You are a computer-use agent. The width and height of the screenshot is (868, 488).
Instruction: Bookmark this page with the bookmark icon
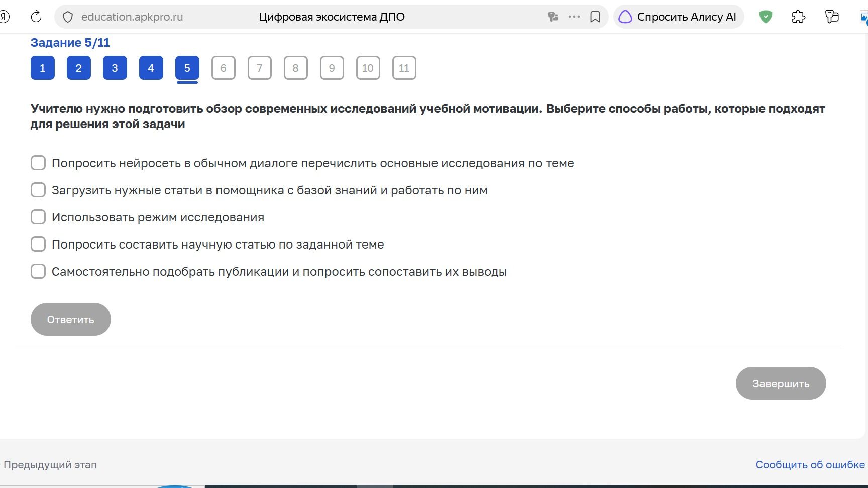tap(595, 17)
